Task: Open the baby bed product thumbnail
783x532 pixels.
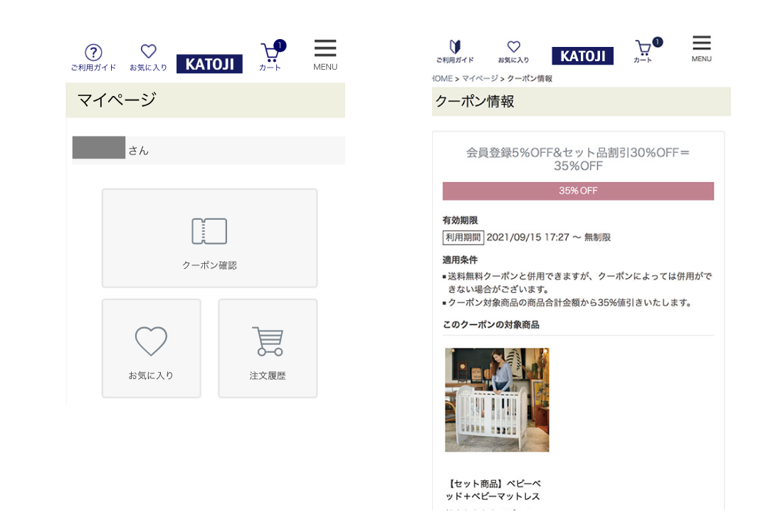Action: (497, 400)
